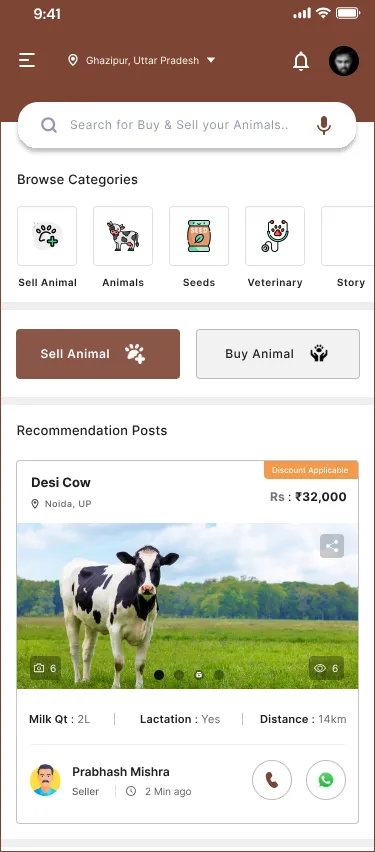Call seller Prabhash Mishra
Viewport: 375px width, 852px height.
click(x=272, y=780)
